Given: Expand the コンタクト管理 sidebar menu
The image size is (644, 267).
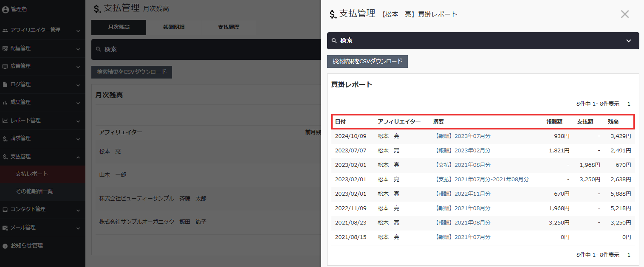Looking at the screenshot, I should [78, 210].
